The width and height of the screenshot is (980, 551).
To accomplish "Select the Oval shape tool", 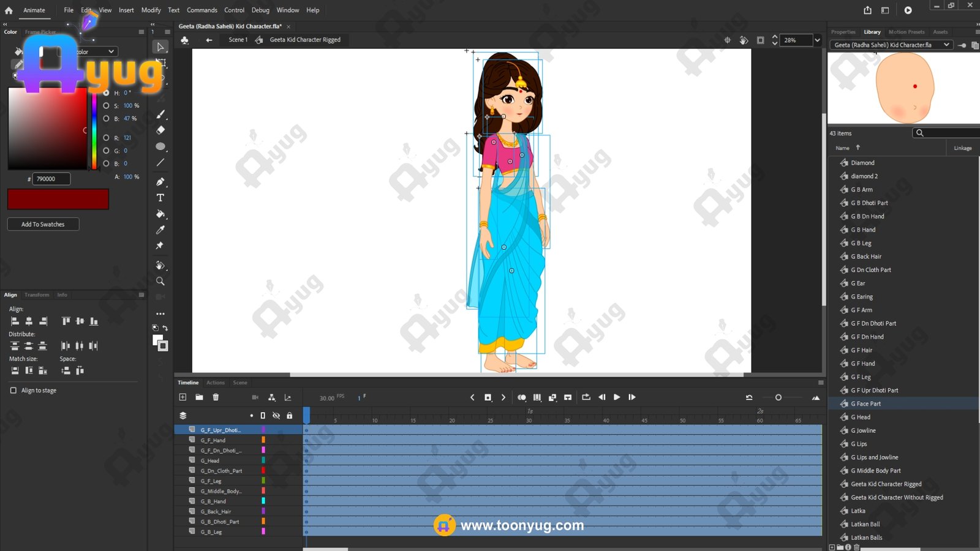I will (x=160, y=146).
